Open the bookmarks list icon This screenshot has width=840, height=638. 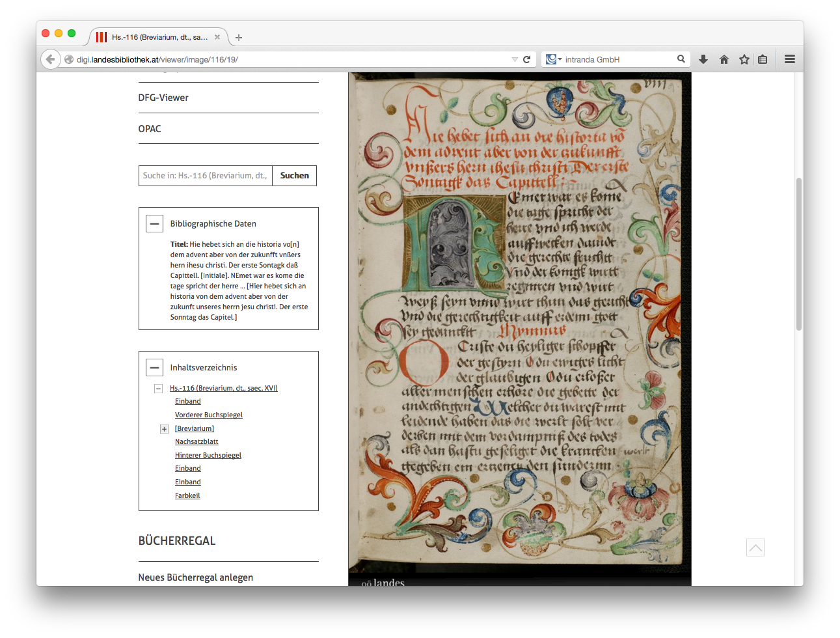click(763, 59)
